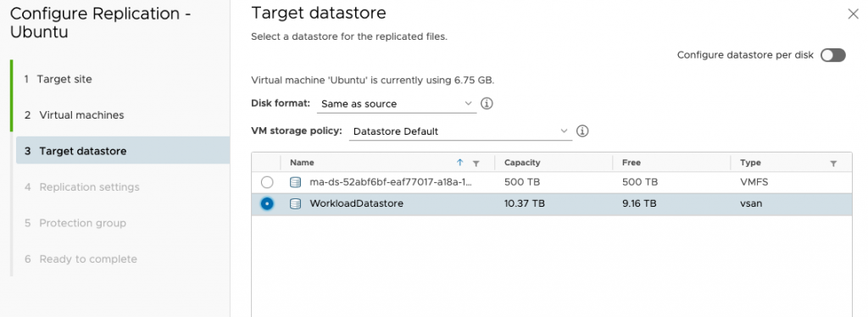Image resolution: width=868 pixels, height=317 pixels.
Task: Sort by the Free column header
Action: coord(631,163)
